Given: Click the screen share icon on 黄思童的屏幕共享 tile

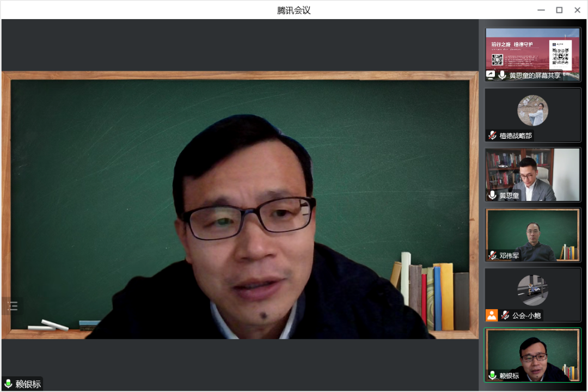Looking at the screenshot, I should (491, 75).
